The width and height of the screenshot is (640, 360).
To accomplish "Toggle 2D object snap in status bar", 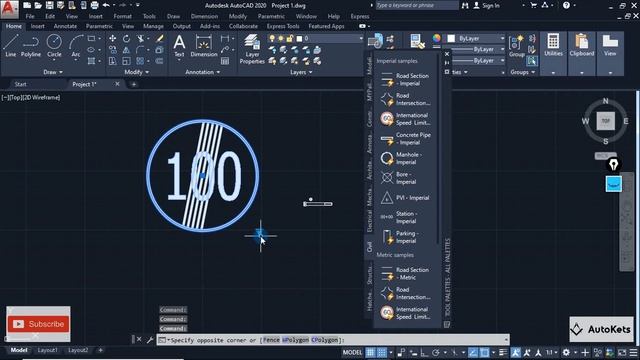I will click(x=484, y=352).
